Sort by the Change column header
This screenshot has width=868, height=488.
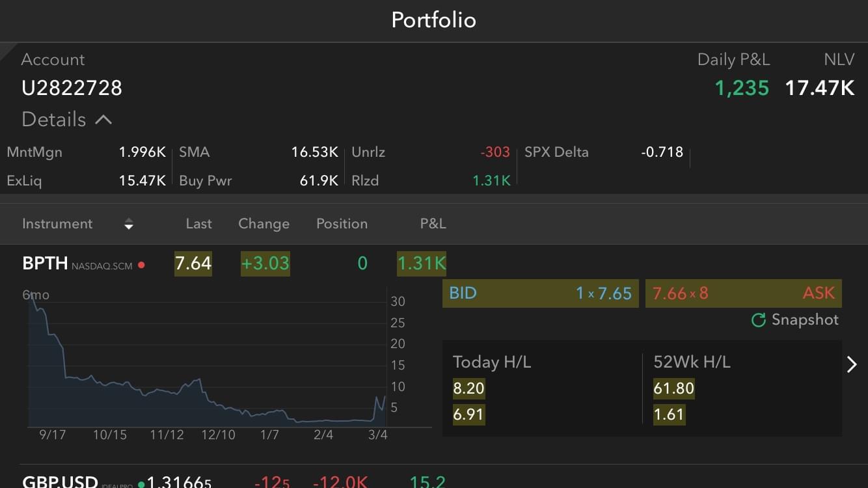[x=264, y=224]
